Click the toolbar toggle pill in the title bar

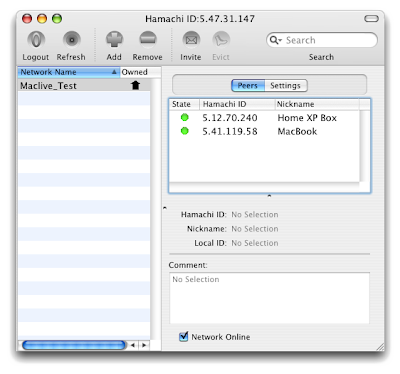click(x=371, y=18)
